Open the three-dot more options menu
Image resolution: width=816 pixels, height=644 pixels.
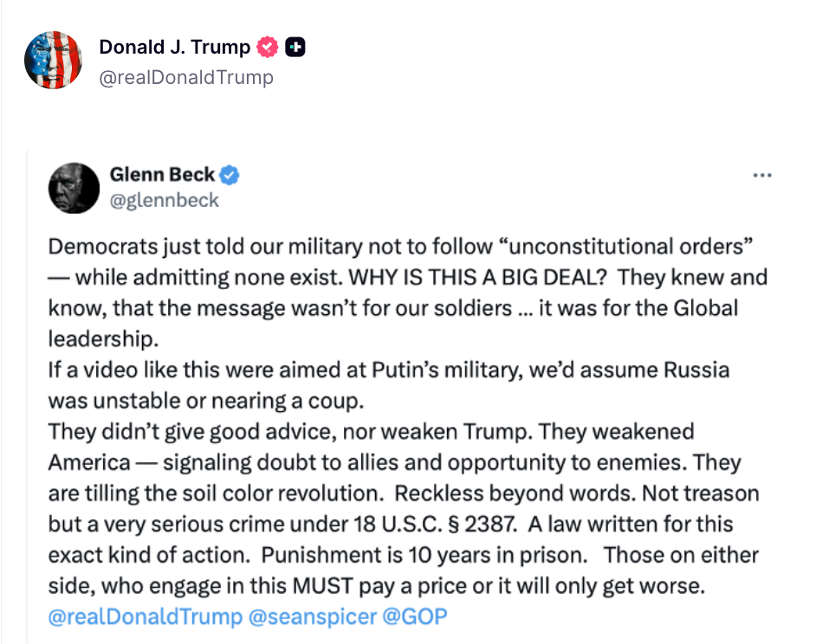pyautogui.click(x=762, y=176)
